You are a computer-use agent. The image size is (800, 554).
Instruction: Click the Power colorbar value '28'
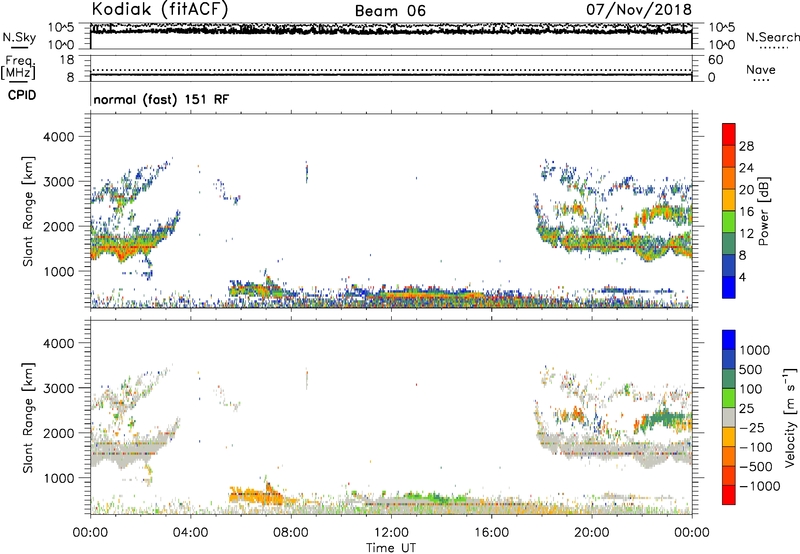(746, 146)
